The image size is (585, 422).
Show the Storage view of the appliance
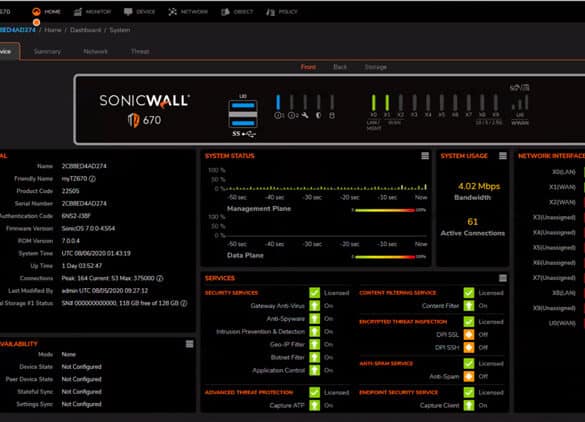click(x=375, y=67)
